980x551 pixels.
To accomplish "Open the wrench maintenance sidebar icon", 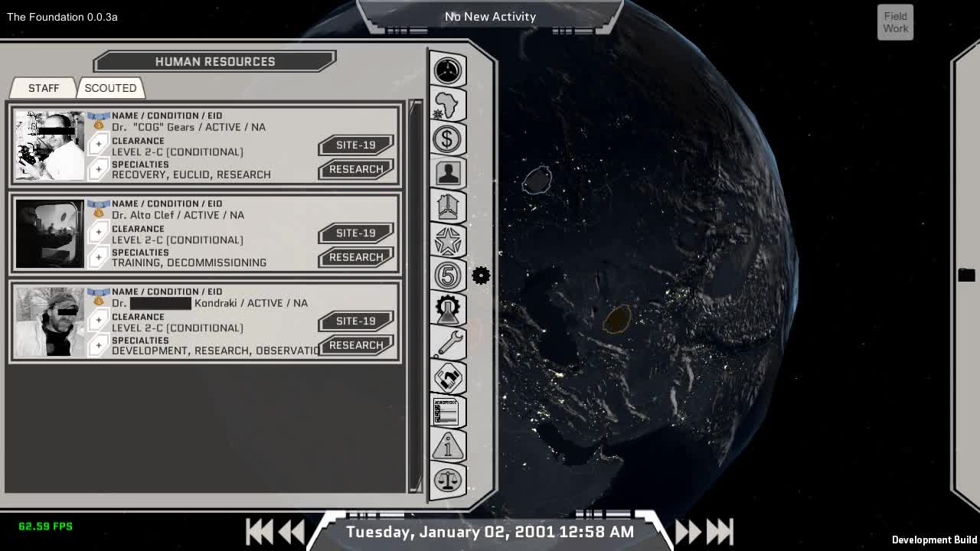I will tap(448, 344).
